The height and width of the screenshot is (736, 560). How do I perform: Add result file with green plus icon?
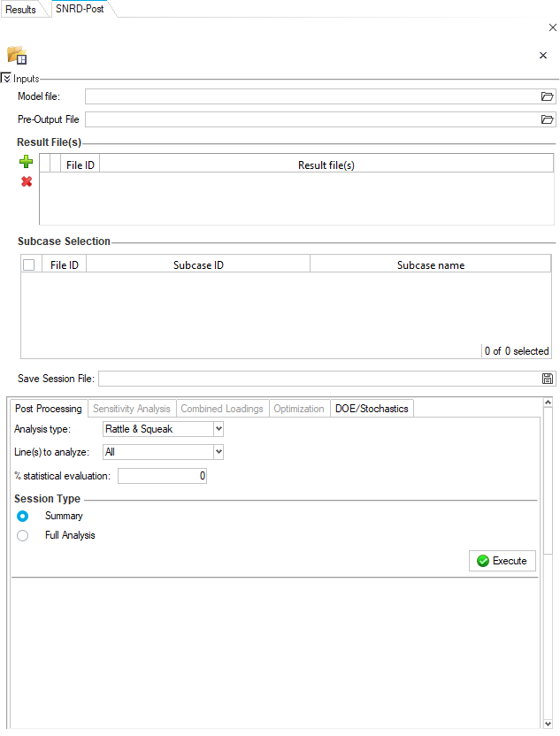(x=27, y=162)
